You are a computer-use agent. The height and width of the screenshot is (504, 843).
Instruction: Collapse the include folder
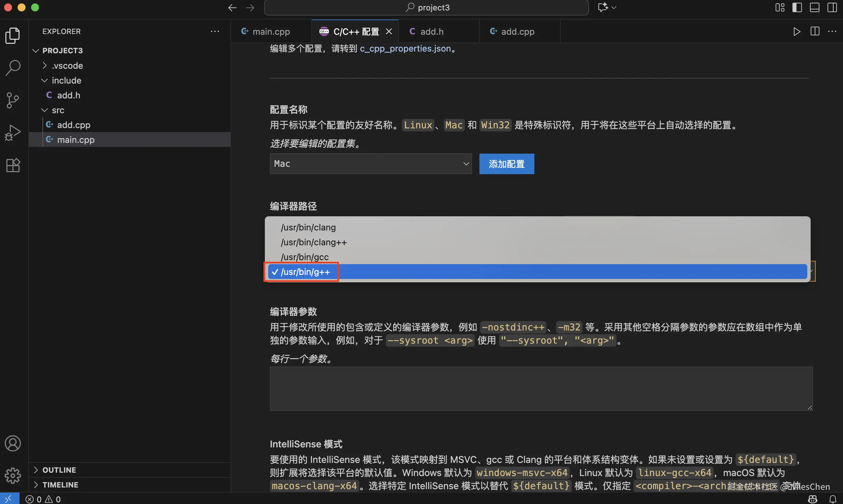click(66, 81)
